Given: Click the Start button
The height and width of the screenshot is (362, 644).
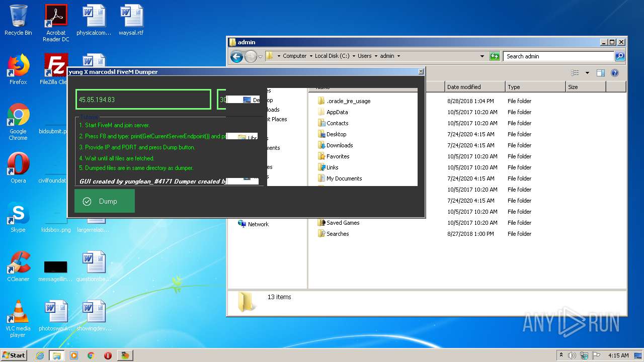Looking at the screenshot, I should [x=14, y=355].
